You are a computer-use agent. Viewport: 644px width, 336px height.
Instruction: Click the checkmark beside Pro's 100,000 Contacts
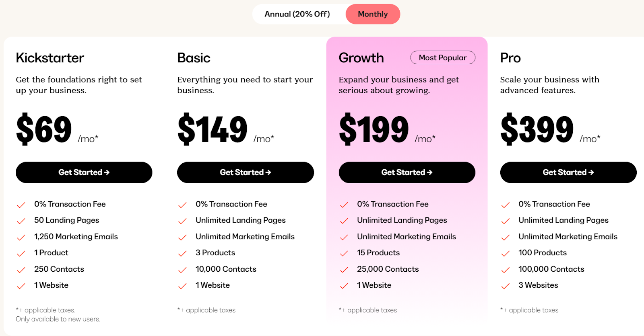(506, 270)
